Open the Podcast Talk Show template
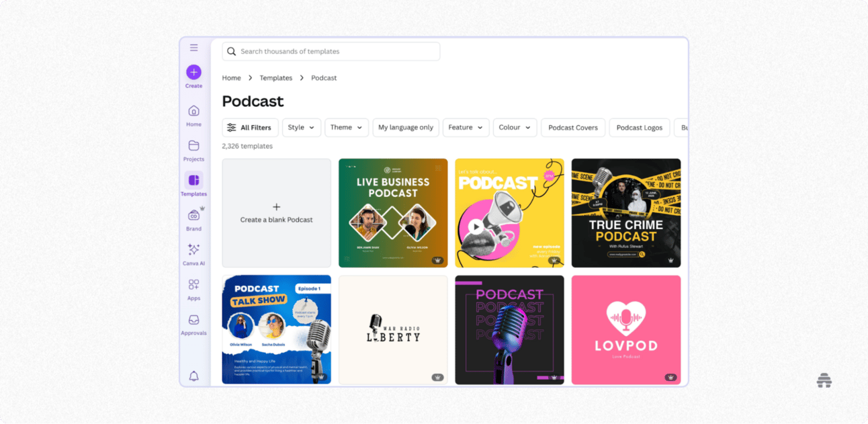This screenshot has height=424, width=868. pyautogui.click(x=277, y=330)
